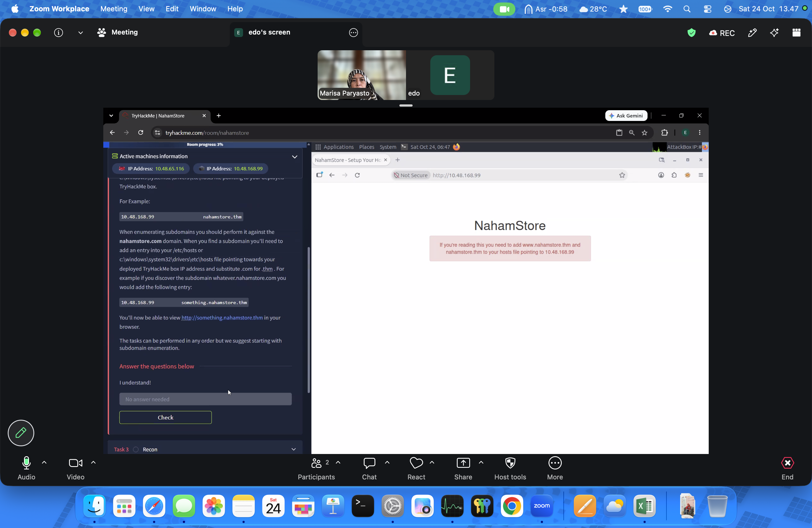This screenshot has width=812, height=528.
Task: Click the round annotate pencil button
Action: point(21,432)
